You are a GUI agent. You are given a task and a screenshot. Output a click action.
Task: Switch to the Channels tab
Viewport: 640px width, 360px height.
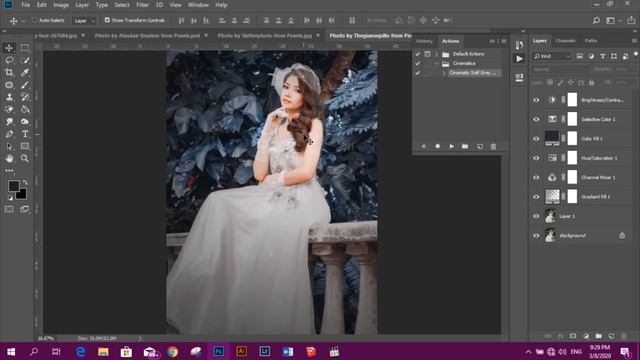[565, 41]
